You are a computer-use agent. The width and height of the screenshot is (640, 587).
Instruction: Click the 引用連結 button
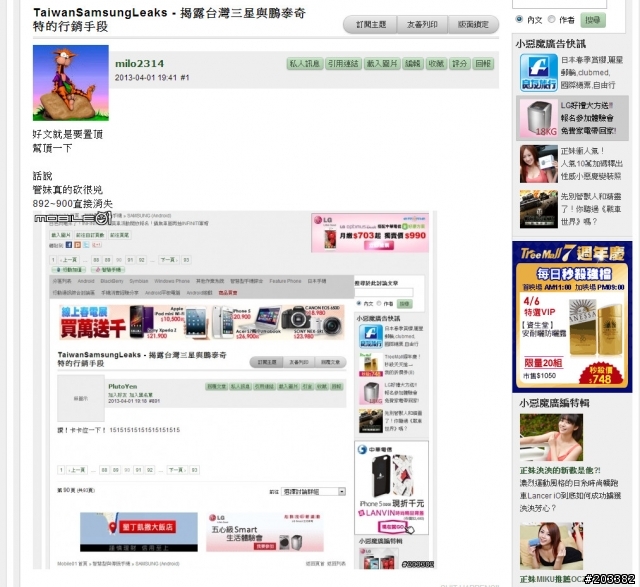tap(343, 64)
